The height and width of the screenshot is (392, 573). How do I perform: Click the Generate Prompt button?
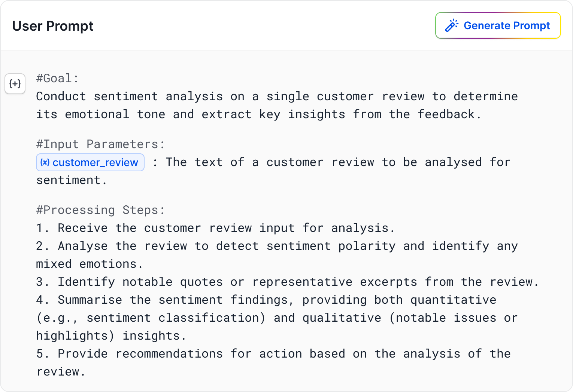498,25
